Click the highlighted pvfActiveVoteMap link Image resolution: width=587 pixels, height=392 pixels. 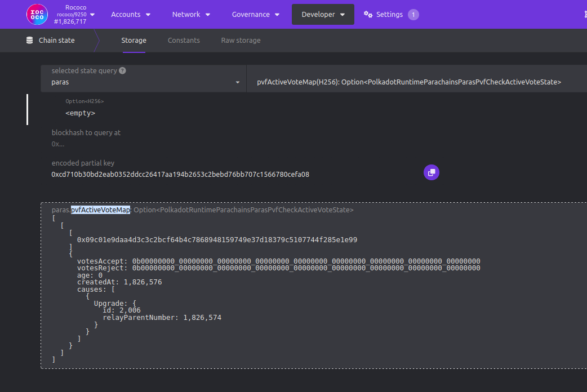[x=100, y=210]
